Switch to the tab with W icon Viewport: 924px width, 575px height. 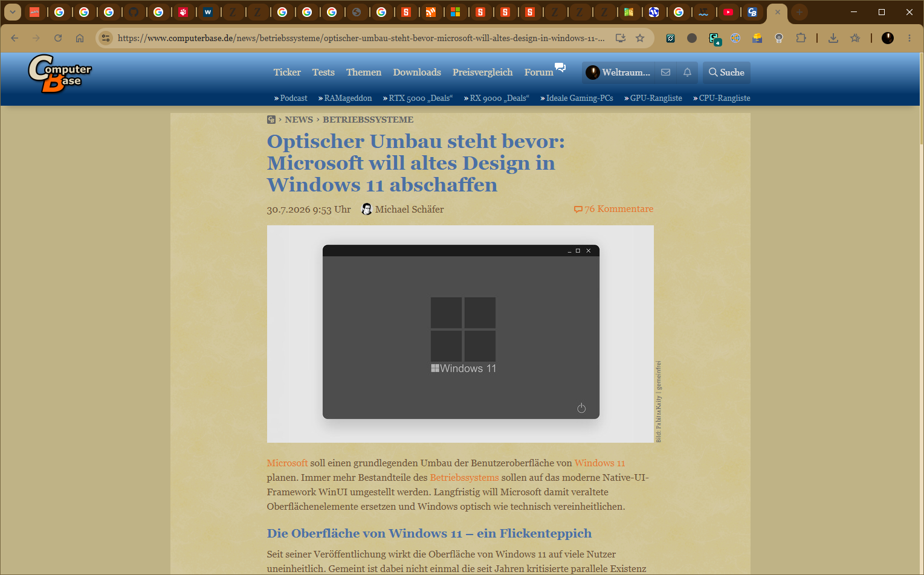click(208, 12)
